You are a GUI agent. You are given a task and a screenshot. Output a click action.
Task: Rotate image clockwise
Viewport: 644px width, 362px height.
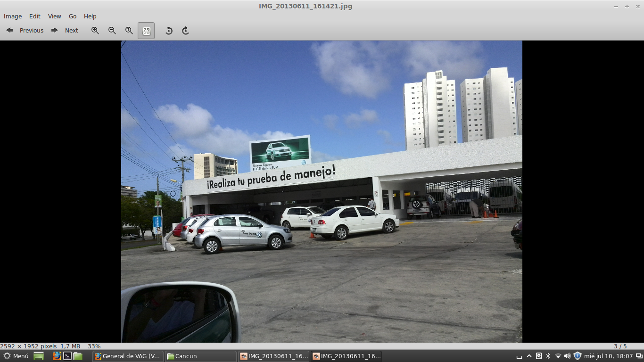[x=186, y=31]
